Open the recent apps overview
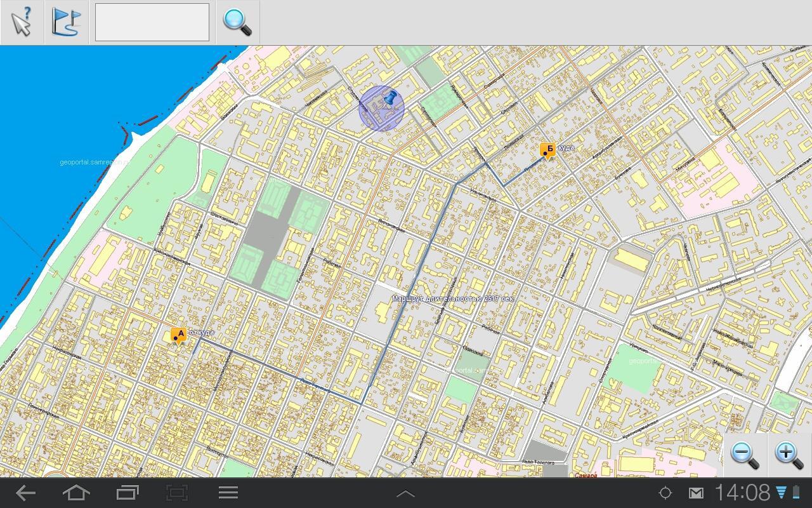This screenshot has height=508, width=812. [128, 493]
